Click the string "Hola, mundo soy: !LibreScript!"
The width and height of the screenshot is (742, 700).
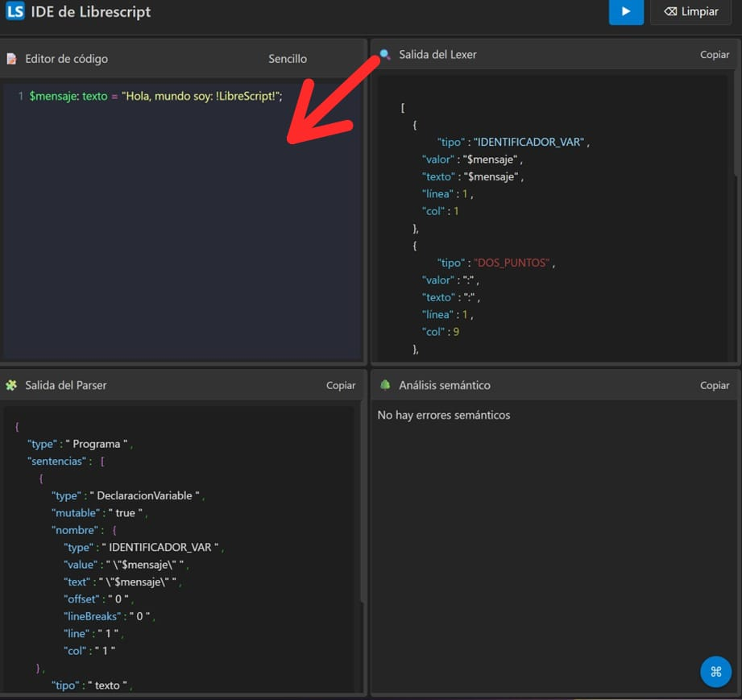(200, 96)
